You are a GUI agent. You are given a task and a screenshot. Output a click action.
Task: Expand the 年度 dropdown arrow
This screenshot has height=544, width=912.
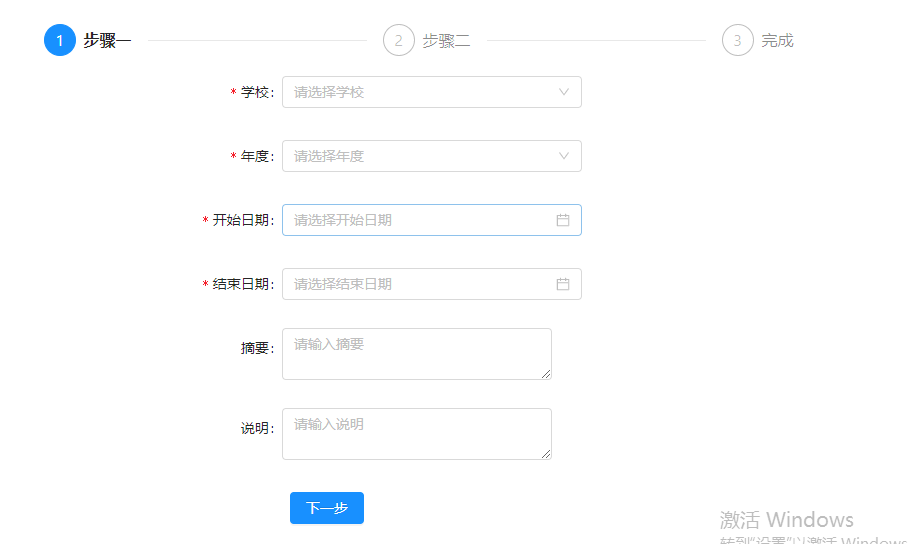564,156
